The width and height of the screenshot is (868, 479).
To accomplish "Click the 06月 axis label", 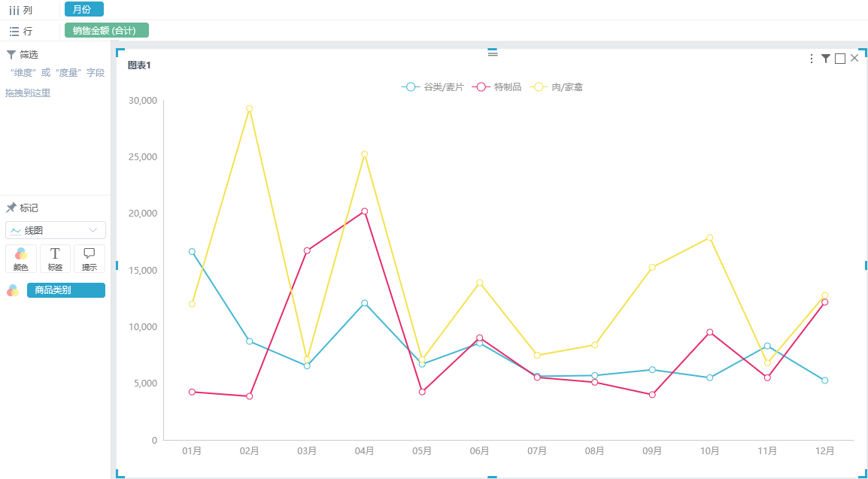I will [479, 450].
